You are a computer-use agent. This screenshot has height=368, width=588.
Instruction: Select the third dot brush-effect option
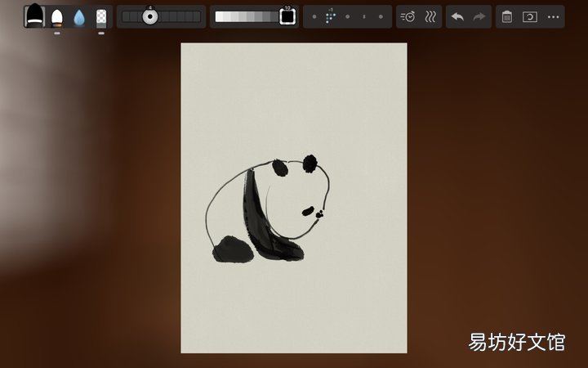click(x=348, y=17)
